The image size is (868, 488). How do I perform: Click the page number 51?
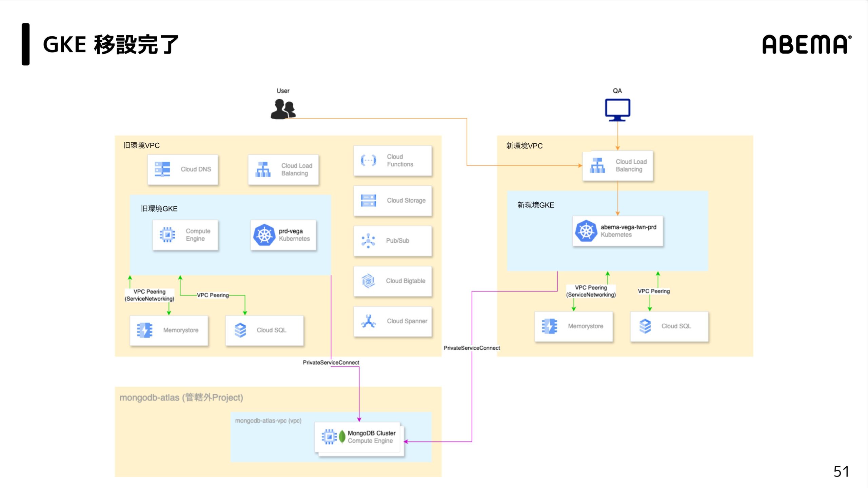tap(841, 471)
